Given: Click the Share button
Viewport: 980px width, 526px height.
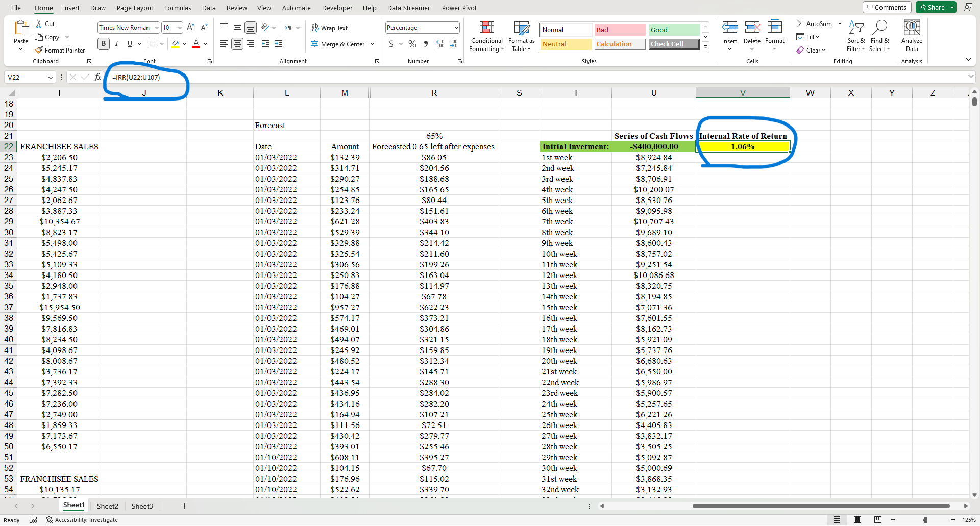Looking at the screenshot, I should pos(932,7).
